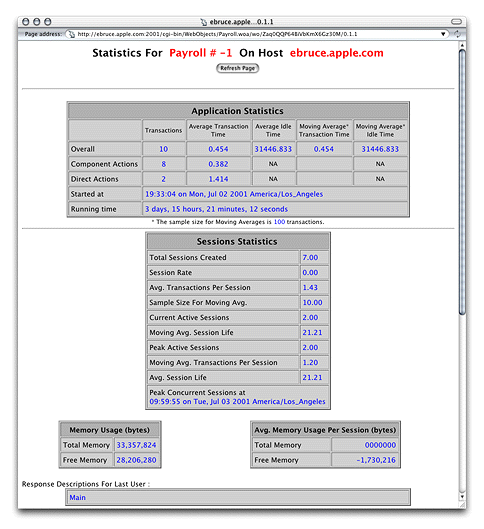Click the page address URL field
The width and height of the screenshot is (484, 529).
coord(256,34)
